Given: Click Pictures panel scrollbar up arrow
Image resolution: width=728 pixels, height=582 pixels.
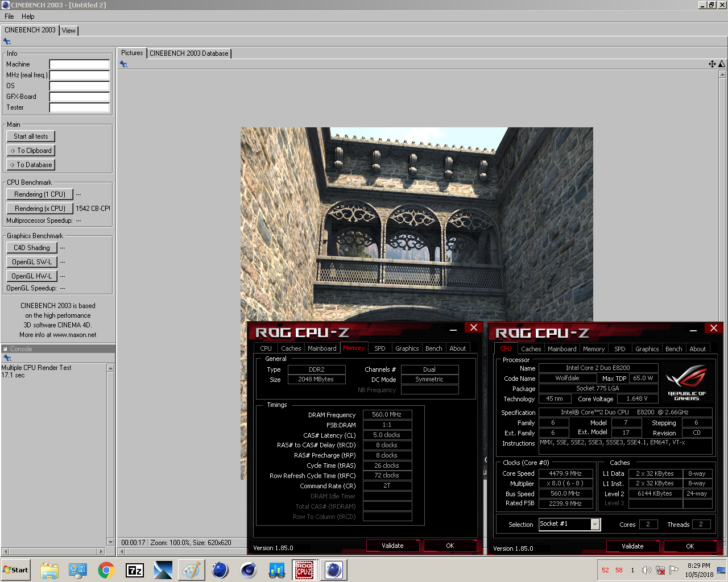Looking at the screenshot, I should [x=722, y=74].
